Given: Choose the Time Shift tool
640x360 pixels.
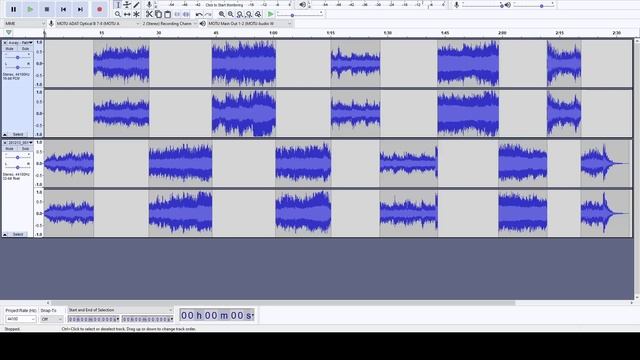Looking at the screenshot, I should [x=127, y=14].
